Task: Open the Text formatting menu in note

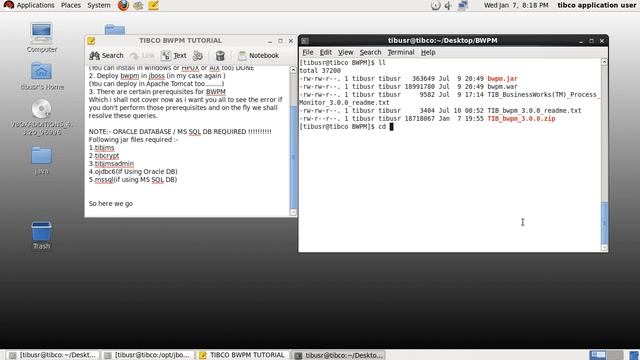Action: [174, 56]
